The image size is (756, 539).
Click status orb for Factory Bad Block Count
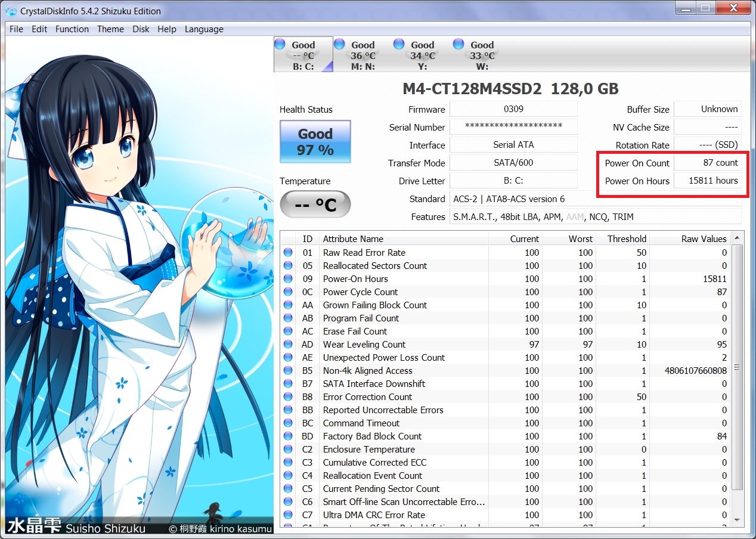[288, 436]
